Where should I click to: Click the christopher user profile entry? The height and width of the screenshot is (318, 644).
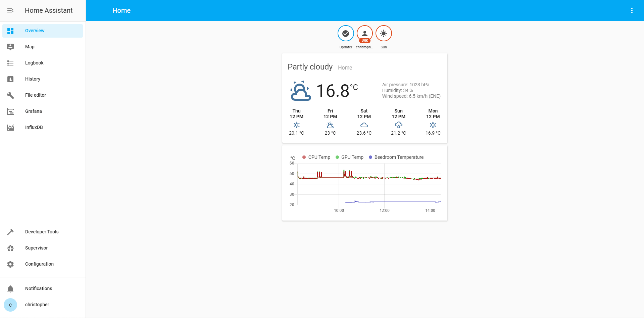pyautogui.click(x=37, y=305)
